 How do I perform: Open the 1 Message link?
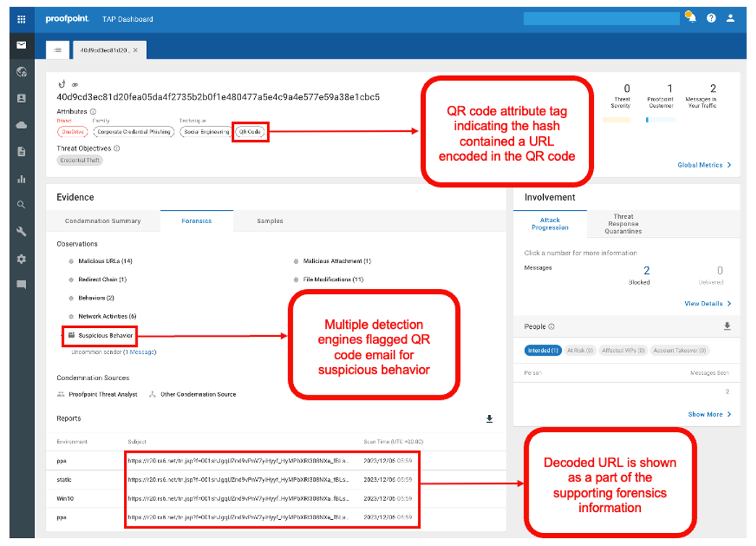[140, 352]
